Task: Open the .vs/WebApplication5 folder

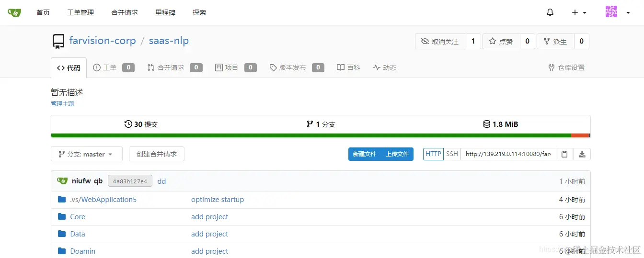Action: pos(103,199)
